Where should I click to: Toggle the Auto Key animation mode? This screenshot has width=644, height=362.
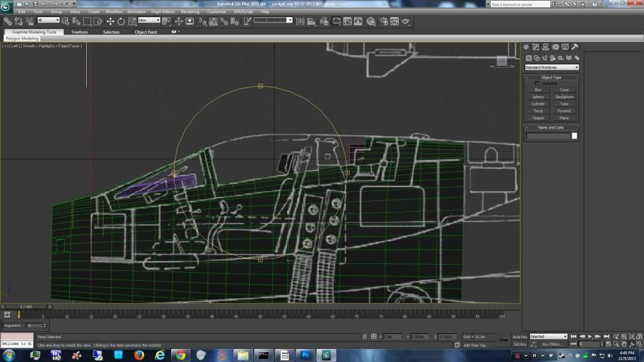519,336
